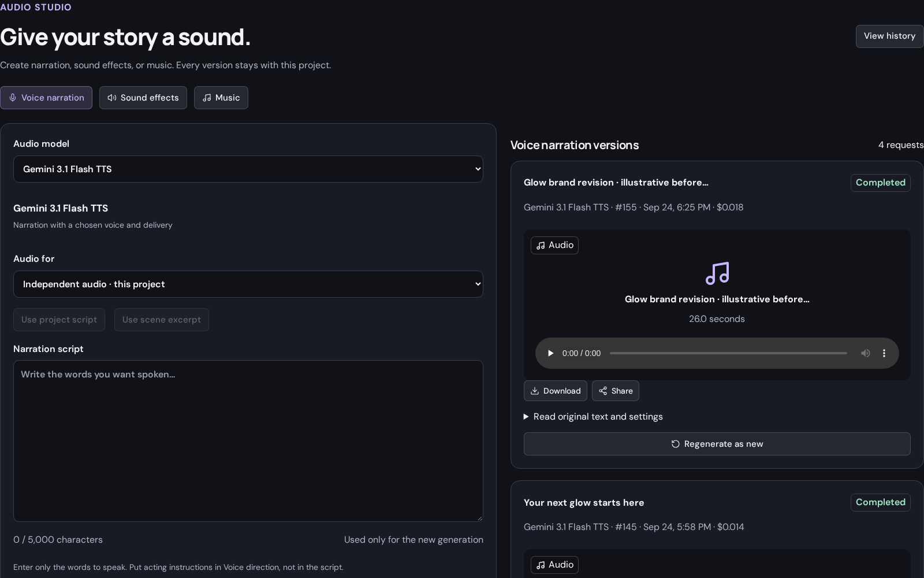Mute the Glow brand revision audio player

point(865,353)
